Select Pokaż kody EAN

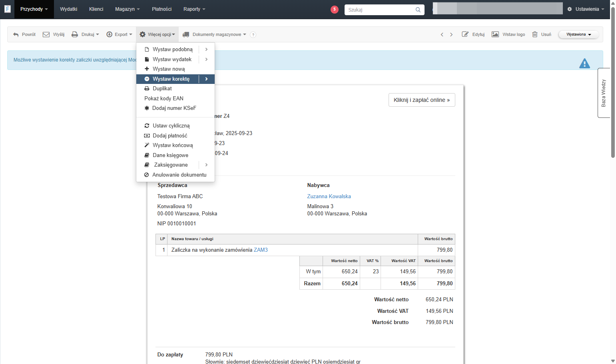(175, 98)
